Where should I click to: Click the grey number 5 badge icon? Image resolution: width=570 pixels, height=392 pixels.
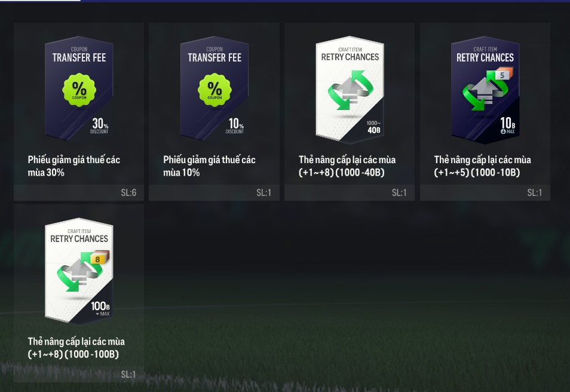[x=503, y=75]
